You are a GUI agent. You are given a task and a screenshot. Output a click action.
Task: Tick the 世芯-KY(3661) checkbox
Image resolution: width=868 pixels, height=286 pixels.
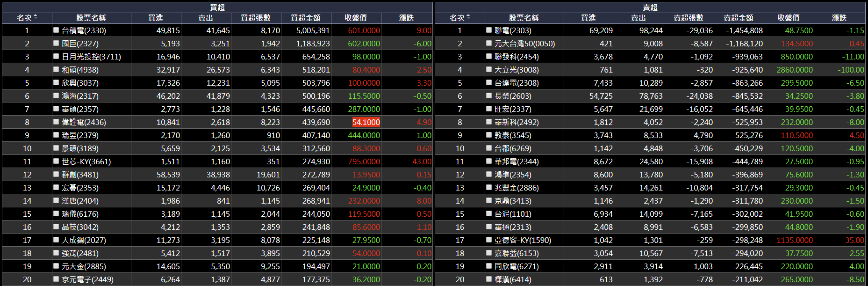pos(56,161)
